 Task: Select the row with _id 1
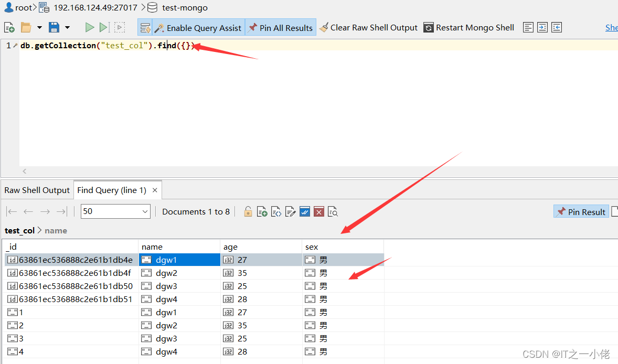coord(194,313)
